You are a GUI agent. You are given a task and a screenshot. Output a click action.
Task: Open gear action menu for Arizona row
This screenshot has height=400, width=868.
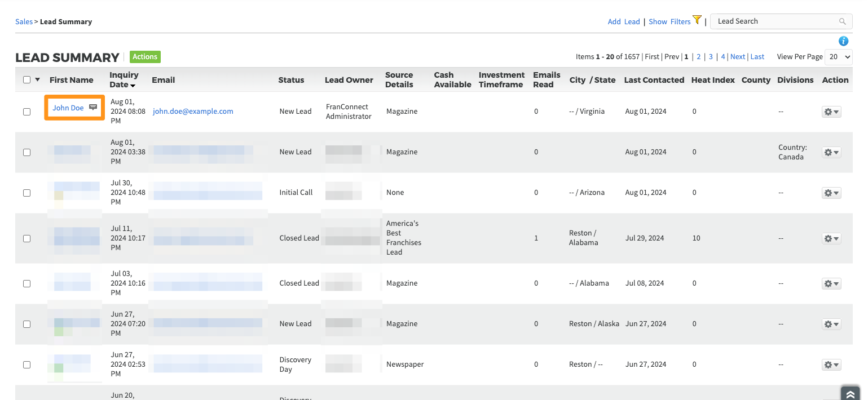[831, 193]
